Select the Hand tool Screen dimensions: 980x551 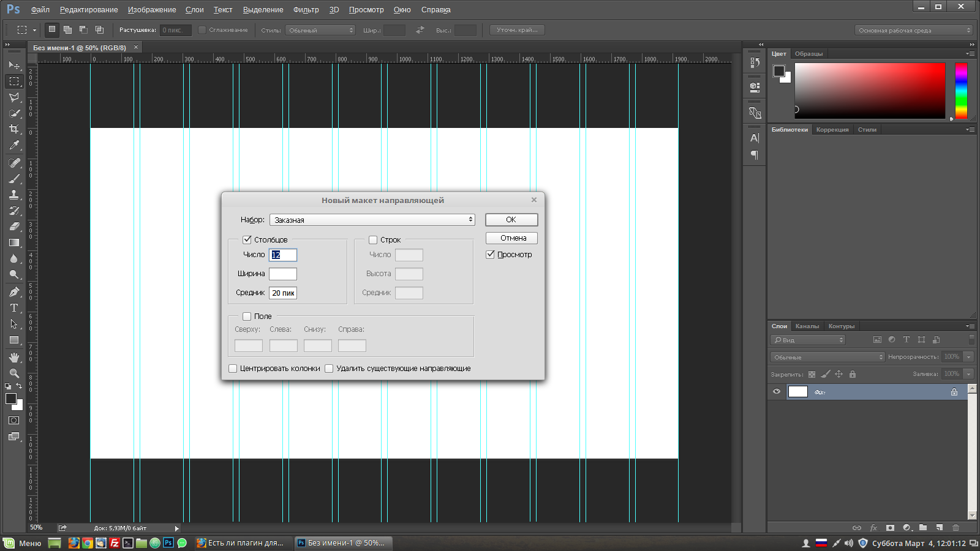14,358
